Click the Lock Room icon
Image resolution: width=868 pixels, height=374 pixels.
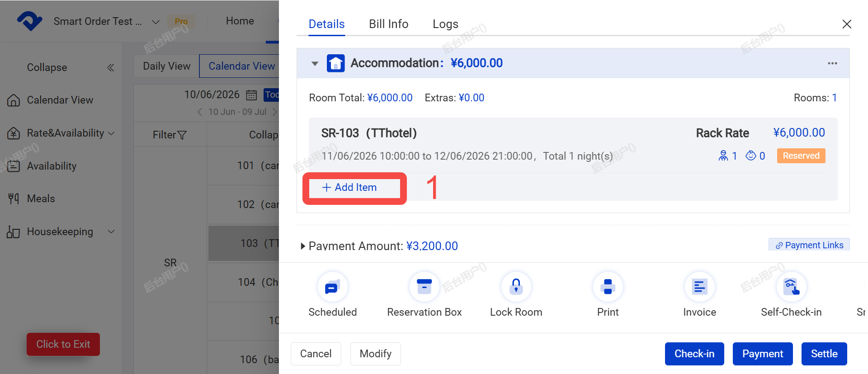[x=516, y=287]
